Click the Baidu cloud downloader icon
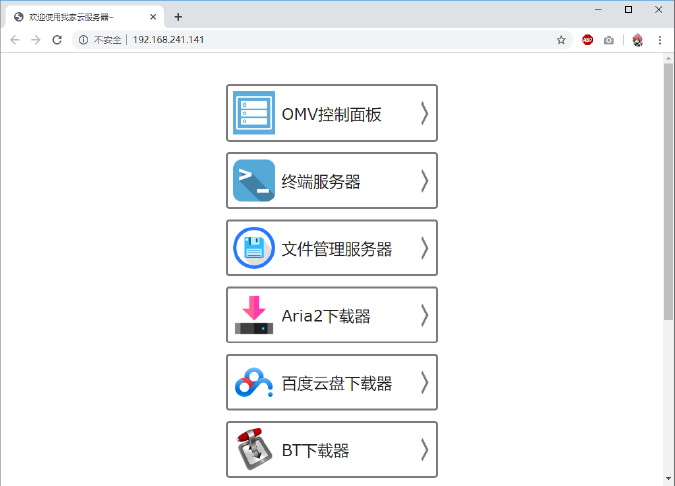The image size is (675, 486). (x=254, y=382)
